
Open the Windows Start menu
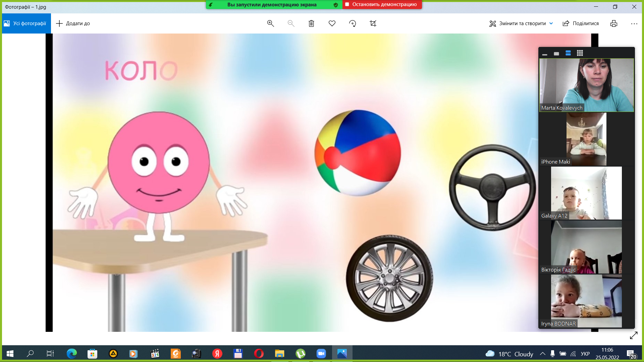[x=10, y=354]
